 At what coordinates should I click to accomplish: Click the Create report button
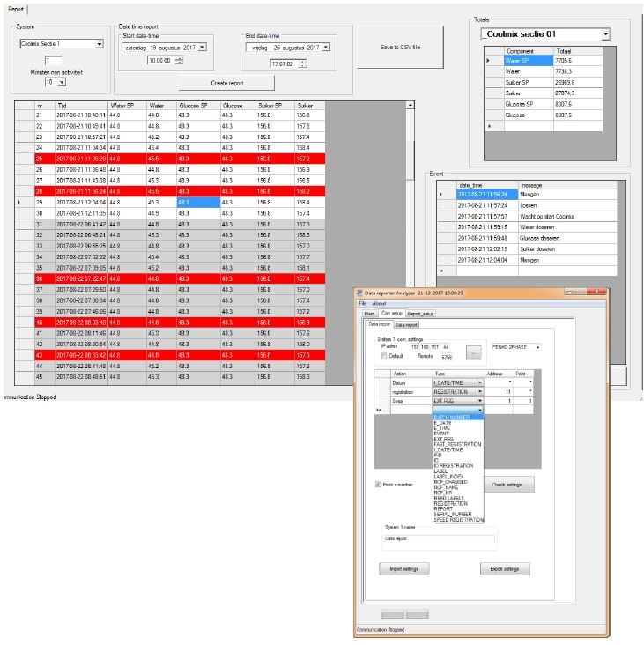click(x=226, y=83)
